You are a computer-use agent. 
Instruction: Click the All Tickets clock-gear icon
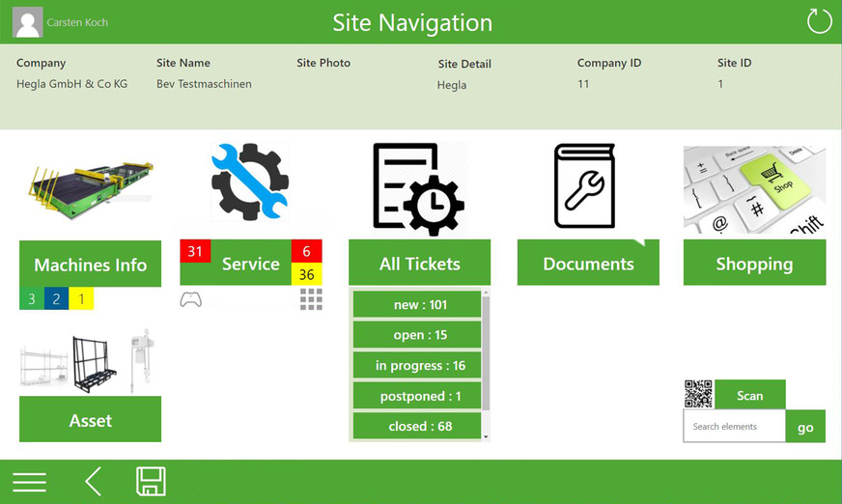419,188
